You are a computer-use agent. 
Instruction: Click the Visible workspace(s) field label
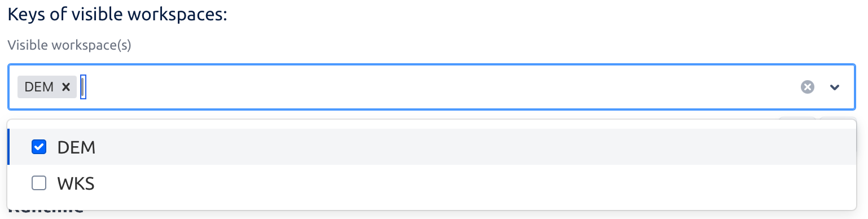69,46
